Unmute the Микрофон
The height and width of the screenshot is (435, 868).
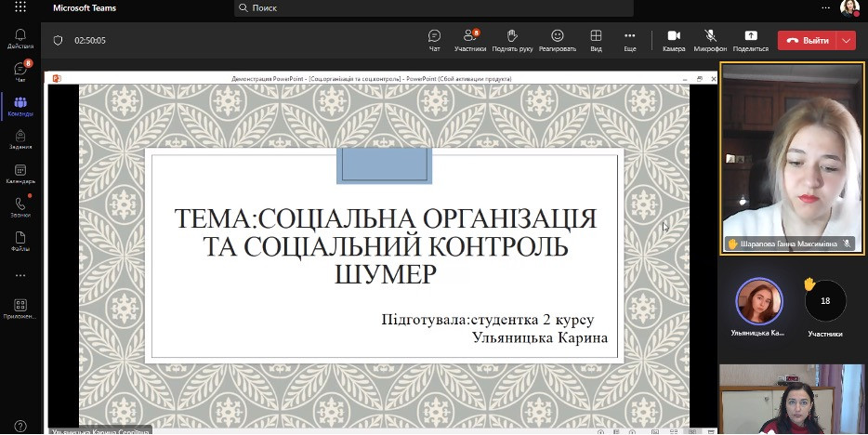pyautogui.click(x=710, y=40)
